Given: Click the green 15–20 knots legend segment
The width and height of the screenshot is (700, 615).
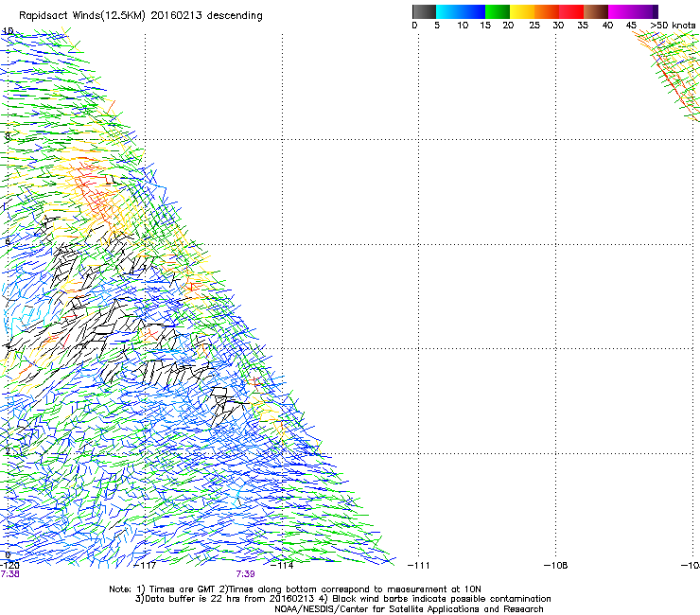Looking at the screenshot, I should click(x=498, y=11).
